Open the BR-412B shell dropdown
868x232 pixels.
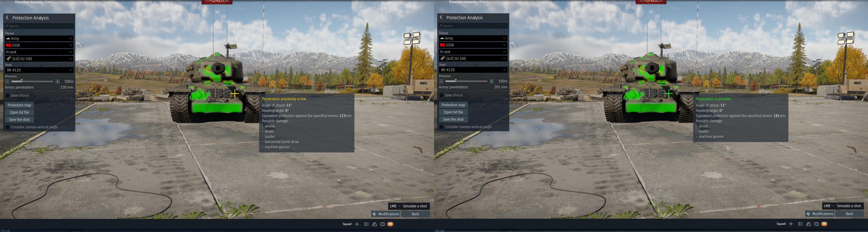pos(473,70)
